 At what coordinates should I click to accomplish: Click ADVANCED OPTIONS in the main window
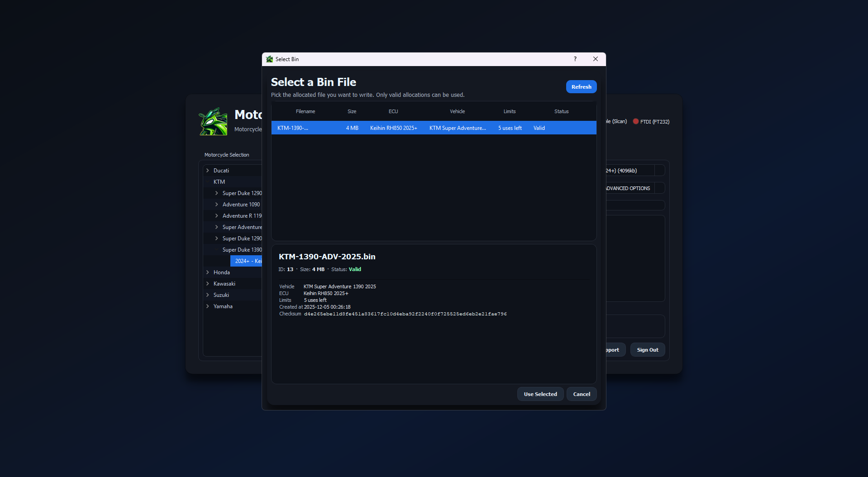point(628,188)
